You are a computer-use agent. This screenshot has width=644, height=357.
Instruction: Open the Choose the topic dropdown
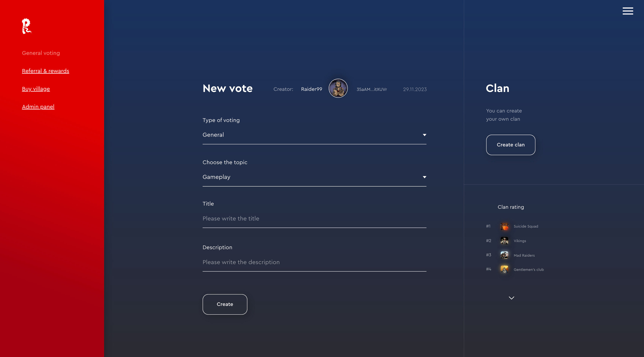tap(314, 177)
